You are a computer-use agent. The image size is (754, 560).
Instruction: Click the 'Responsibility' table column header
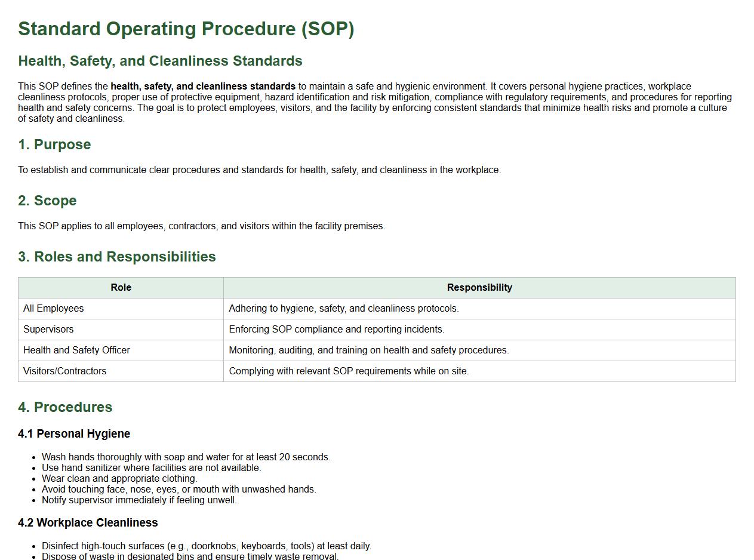pos(479,288)
